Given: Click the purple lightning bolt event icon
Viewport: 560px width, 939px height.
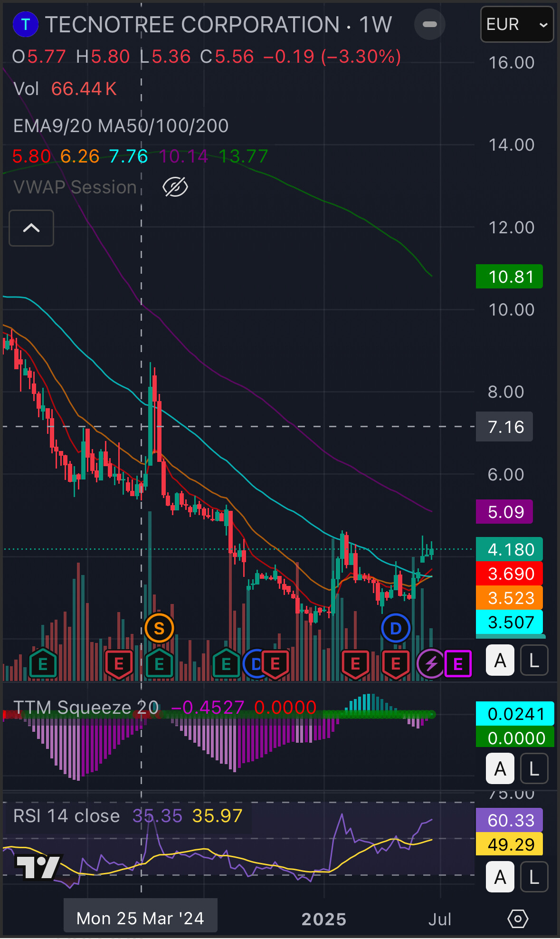Looking at the screenshot, I should pyautogui.click(x=431, y=663).
